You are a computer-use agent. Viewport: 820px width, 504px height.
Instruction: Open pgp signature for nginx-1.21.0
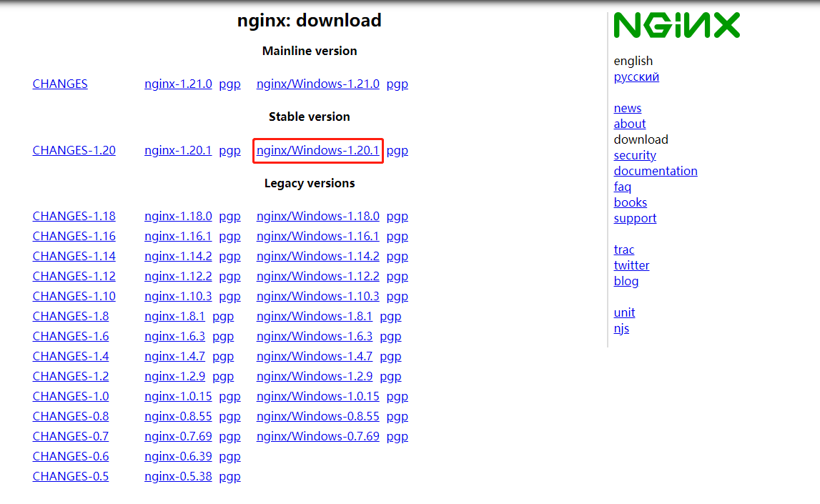tap(229, 84)
